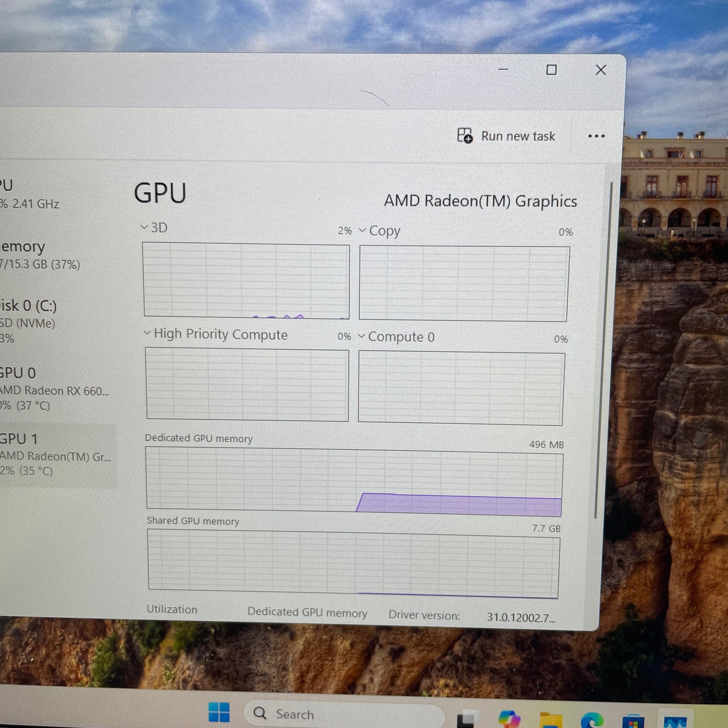The width and height of the screenshot is (728, 728).
Task: Open Microsoft Store from taskbar
Action: pyautogui.click(x=633, y=721)
